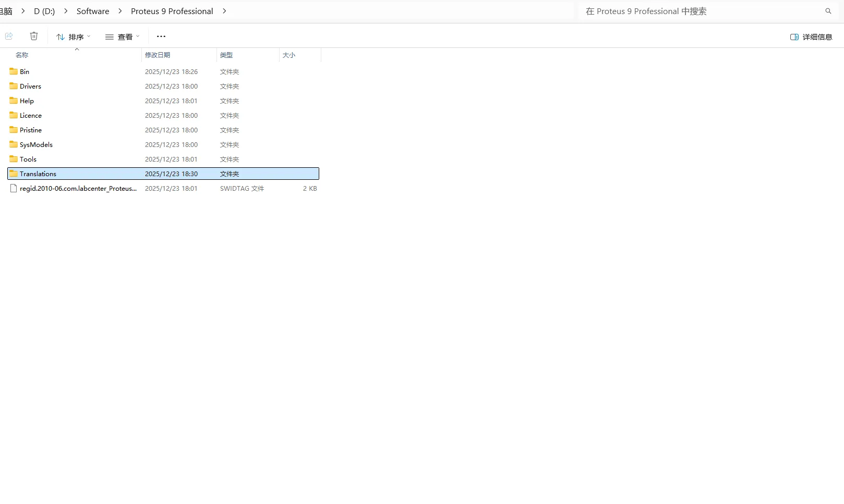The width and height of the screenshot is (844, 504).
Task: Click the Translations folder name
Action: click(x=38, y=174)
